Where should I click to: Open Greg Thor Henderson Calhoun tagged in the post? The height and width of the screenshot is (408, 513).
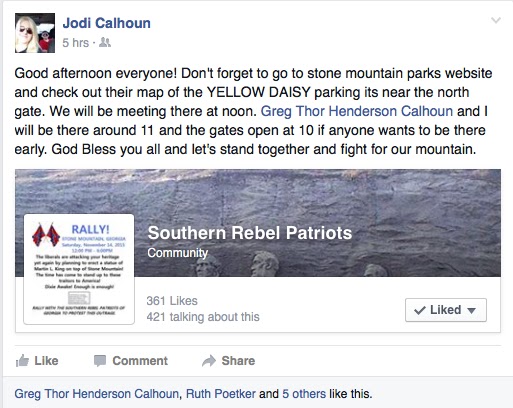pyautogui.click(x=357, y=111)
